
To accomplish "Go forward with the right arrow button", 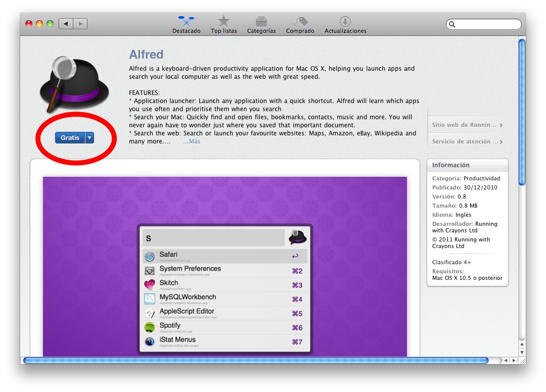I will 80,24.
